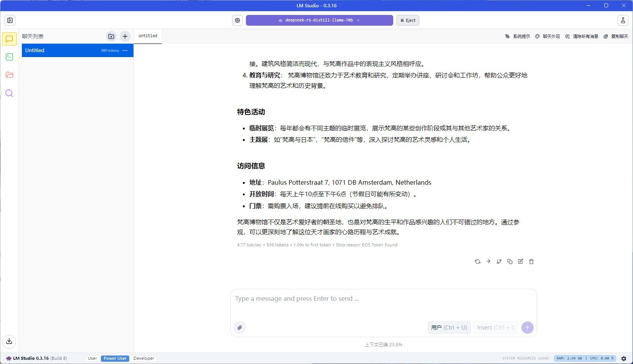
Task: Attach a file with the paperclip icon
Action: 240,328
